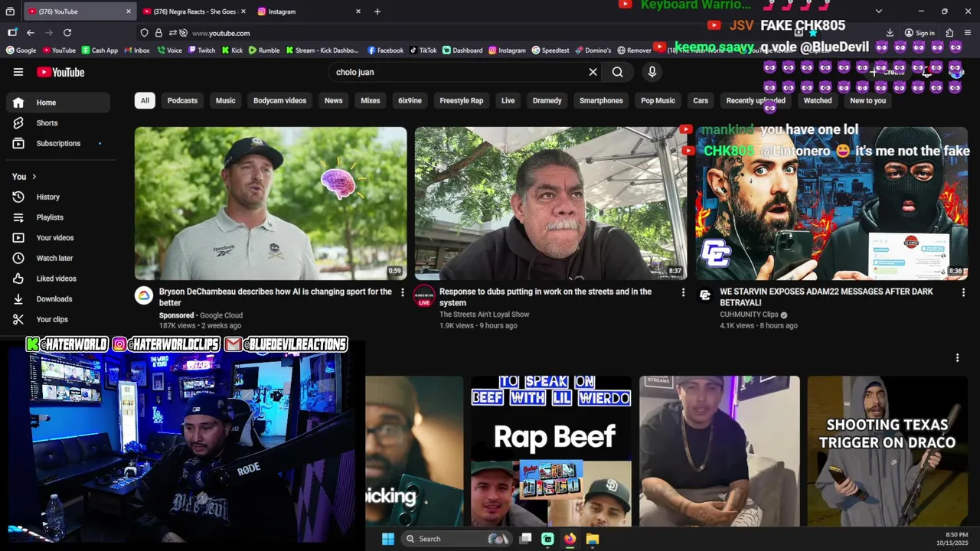This screenshot has height=551, width=980.
Task: Open the CUHMUNITY Clips channel link
Action: coord(749,315)
